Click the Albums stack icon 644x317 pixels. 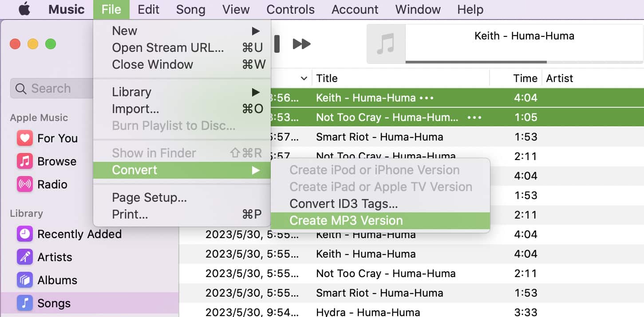(24, 280)
